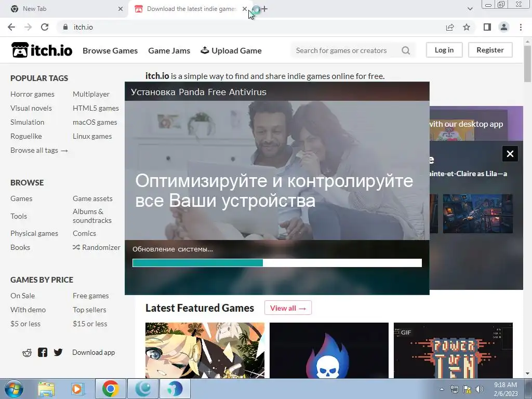532x399 pixels.
Task: Open the blue flame skull game thumbnail
Action: 329,351
